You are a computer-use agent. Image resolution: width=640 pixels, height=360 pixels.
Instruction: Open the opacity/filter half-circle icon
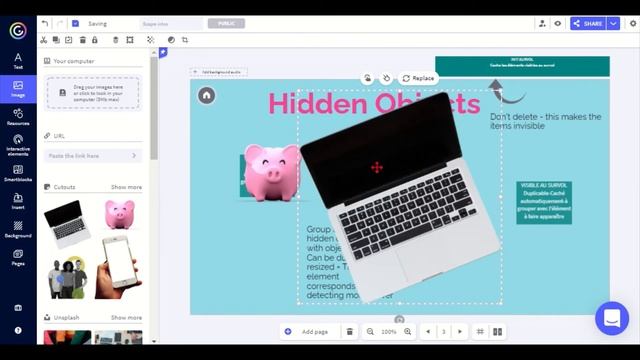click(x=171, y=40)
